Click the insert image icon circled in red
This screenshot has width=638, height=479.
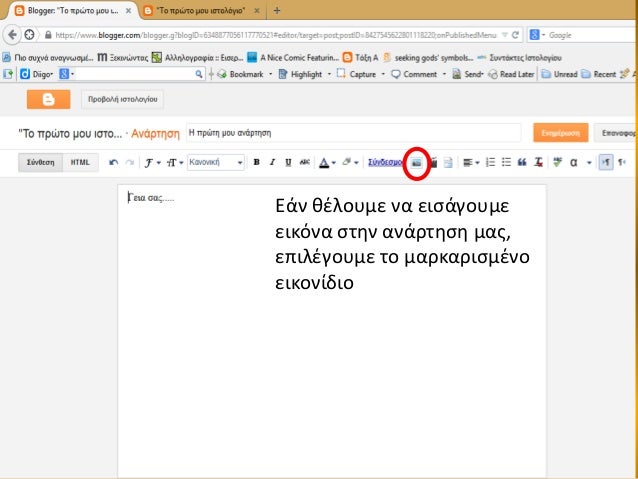(417, 162)
